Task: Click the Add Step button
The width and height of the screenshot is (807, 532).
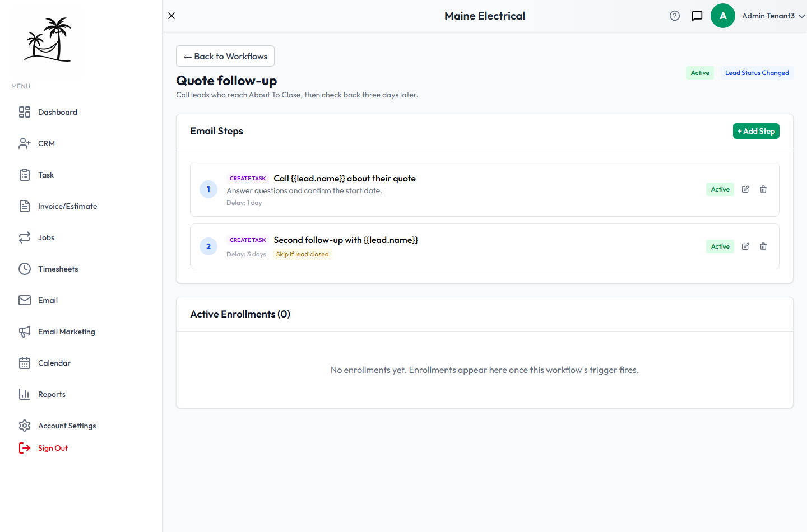Action: tap(756, 131)
